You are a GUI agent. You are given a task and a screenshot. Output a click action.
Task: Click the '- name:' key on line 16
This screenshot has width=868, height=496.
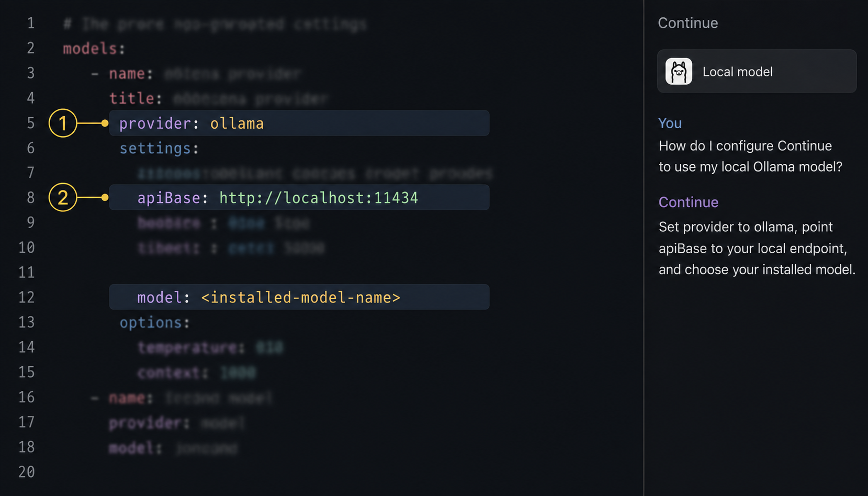(122, 398)
